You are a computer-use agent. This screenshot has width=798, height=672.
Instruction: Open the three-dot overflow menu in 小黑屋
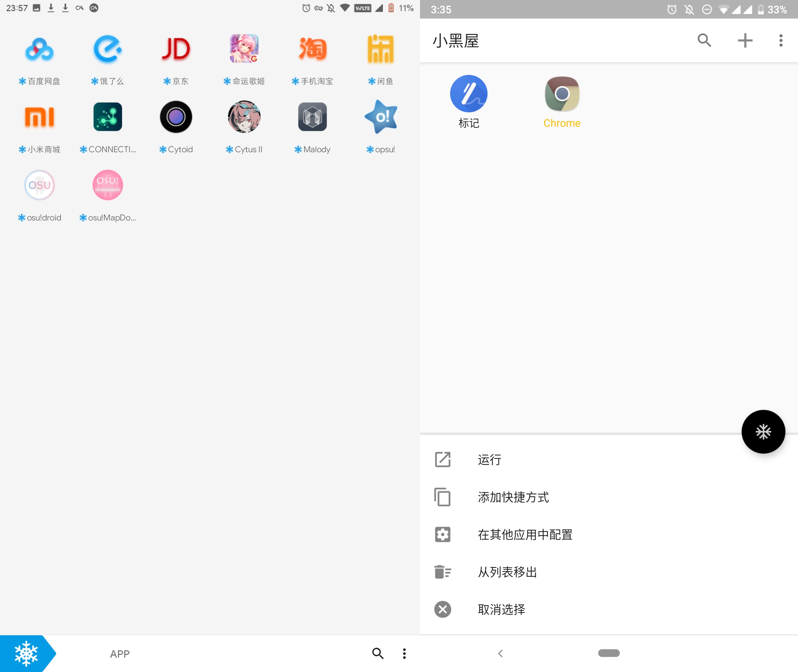(x=780, y=41)
